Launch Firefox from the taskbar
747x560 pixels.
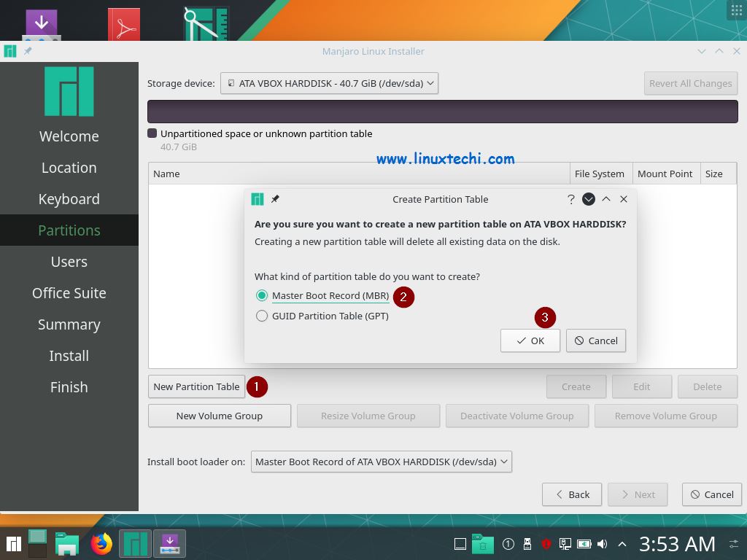101,543
